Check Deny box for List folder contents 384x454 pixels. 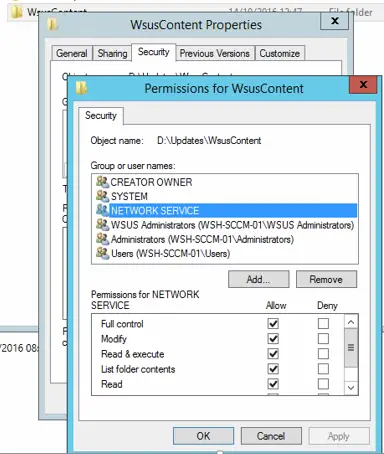[x=323, y=369]
